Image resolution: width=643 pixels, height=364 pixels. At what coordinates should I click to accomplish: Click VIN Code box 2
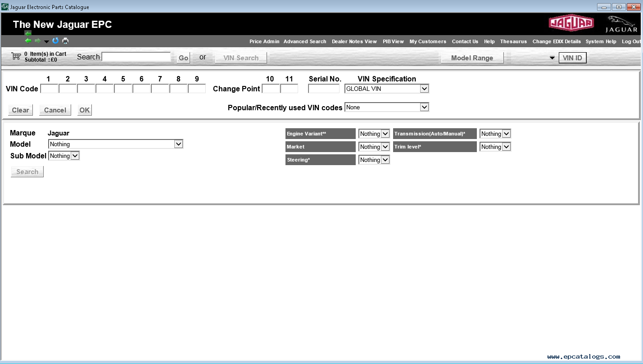tap(68, 89)
